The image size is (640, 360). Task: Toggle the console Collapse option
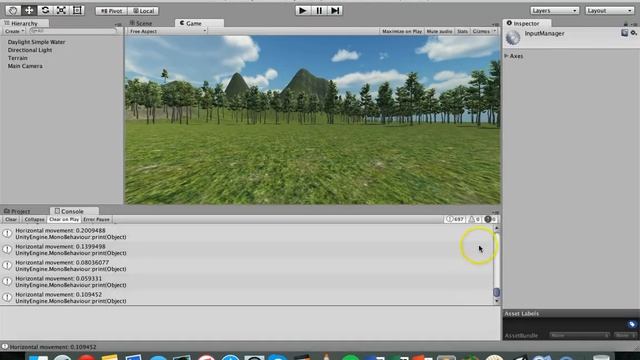click(x=34, y=219)
